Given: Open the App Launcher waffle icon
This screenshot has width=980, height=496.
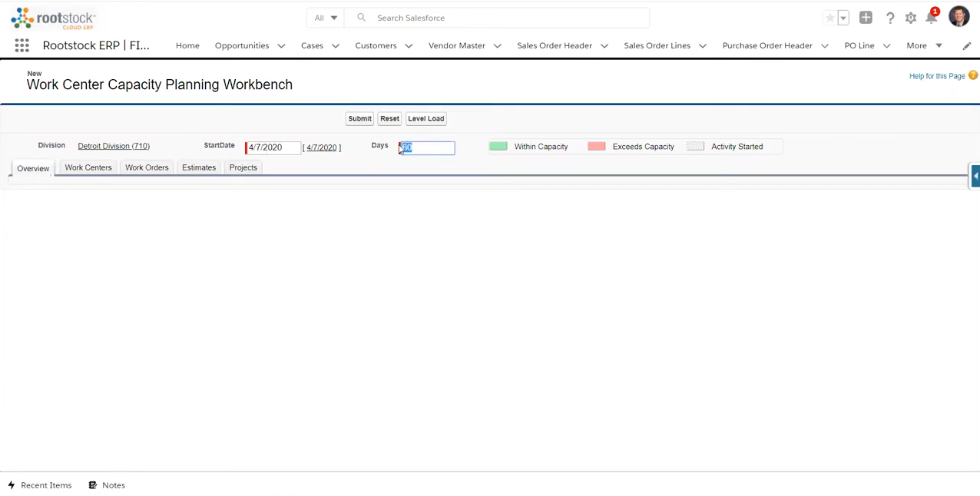Looking at the screenshot, I should tap(22, 45).
